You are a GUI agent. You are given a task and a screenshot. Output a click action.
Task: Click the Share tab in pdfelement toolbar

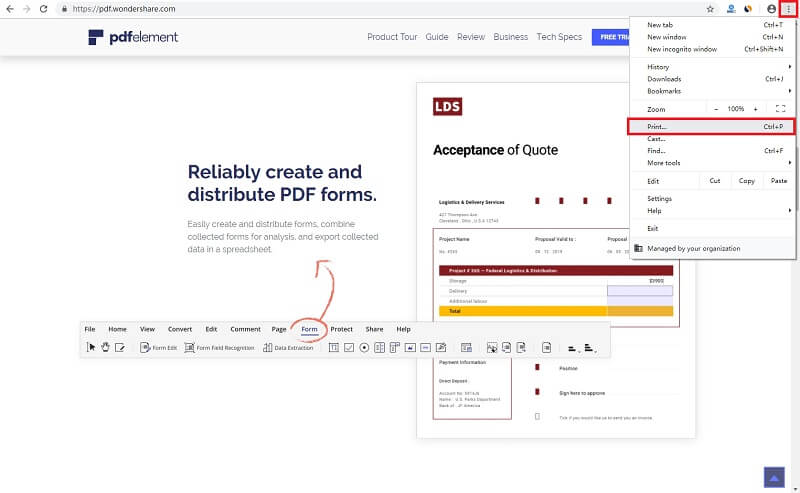click(374, 329)
